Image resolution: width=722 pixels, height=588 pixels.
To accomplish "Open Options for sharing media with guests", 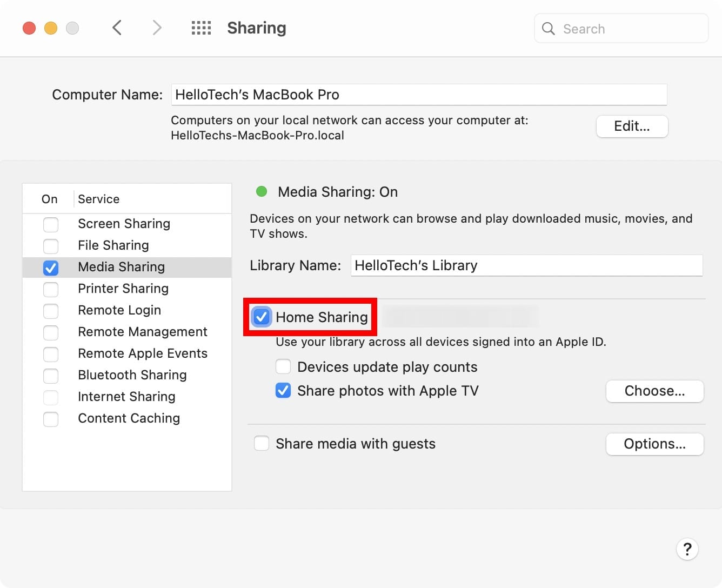I will [654, 444].
